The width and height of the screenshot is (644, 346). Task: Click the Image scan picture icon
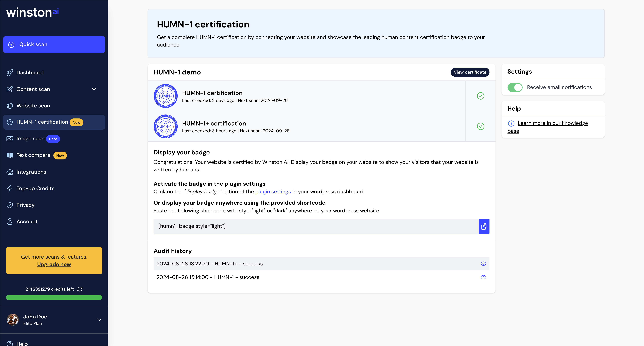[x=10, y=139]
